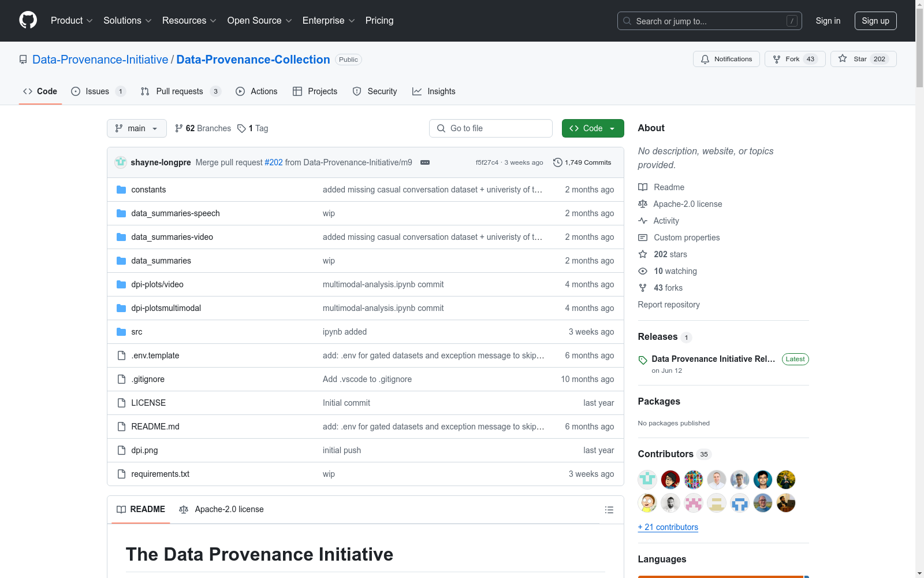
Task: Show the + 21 contributors link
Action: [668, 527]
